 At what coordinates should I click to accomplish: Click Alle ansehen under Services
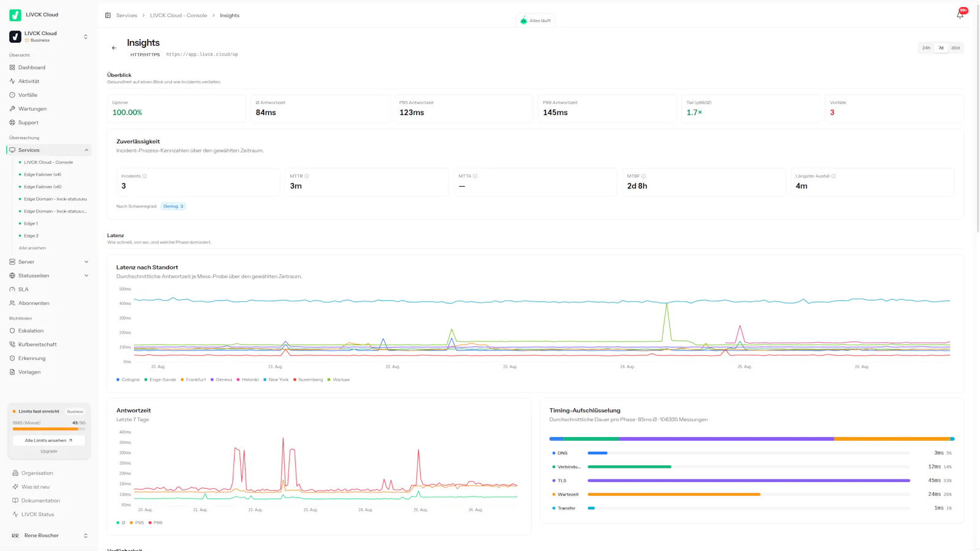pyautogui.click(x=32, y=248)
